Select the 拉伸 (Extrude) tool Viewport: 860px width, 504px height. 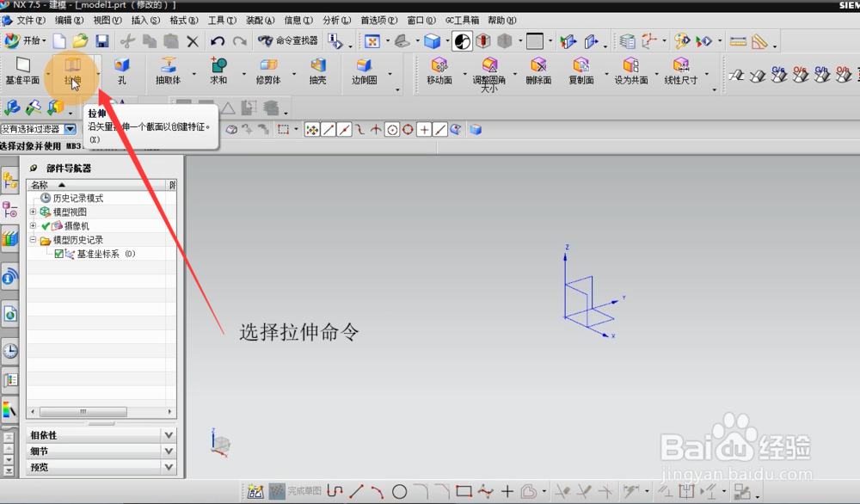72,72
